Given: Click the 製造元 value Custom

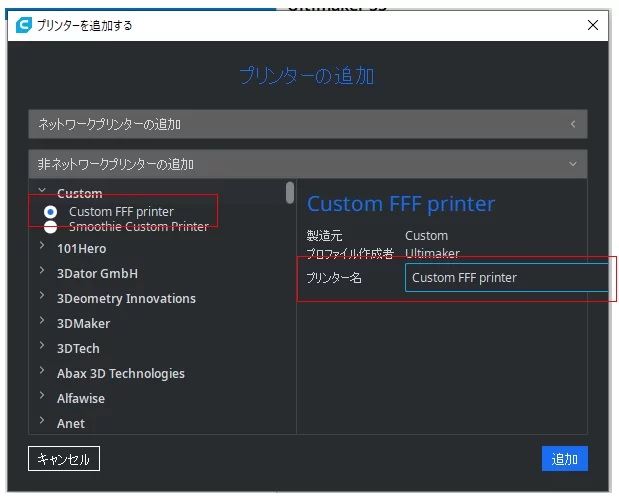Looking at the screenshot, I should point(426,236).
